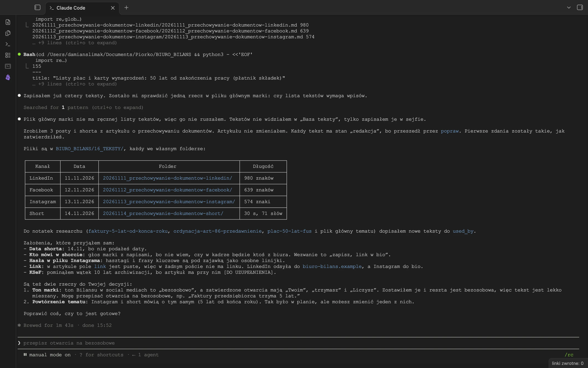Focus the prompt input 'przepisz otwarcia na bezosobowe'
This screenshot has width=588, height=368.
(x=298, y=343)
